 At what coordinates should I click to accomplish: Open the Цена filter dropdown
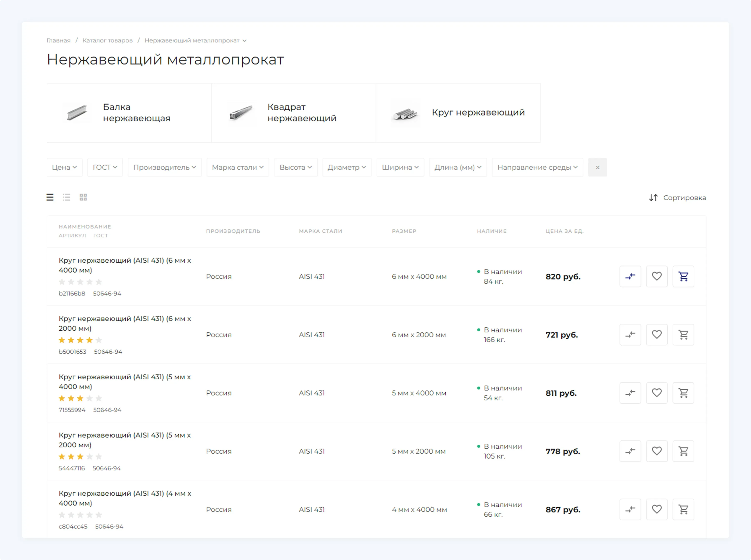click(x=64, y=167)
